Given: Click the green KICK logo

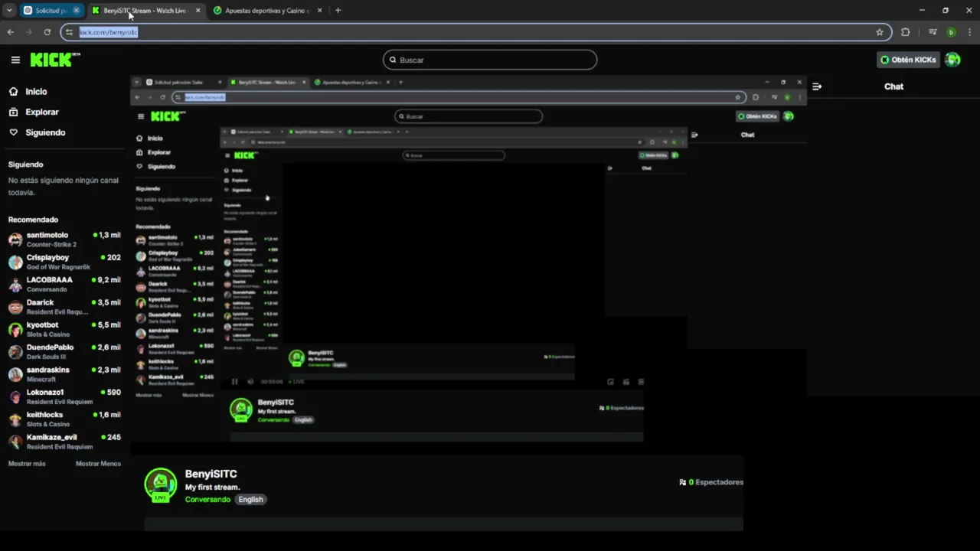Looking at the screenshot, I should (54, 60).
